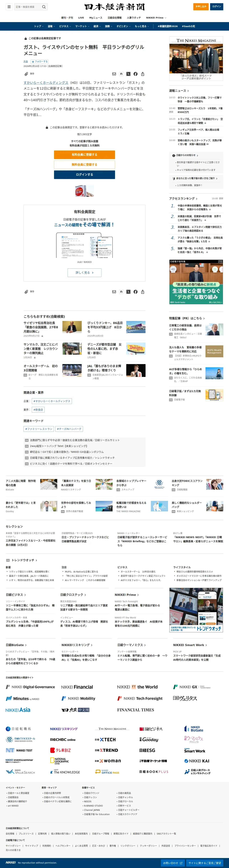The width and height of the screenshot is (229, 868).
Task: Open the 外食 category link
Action: 26,62
